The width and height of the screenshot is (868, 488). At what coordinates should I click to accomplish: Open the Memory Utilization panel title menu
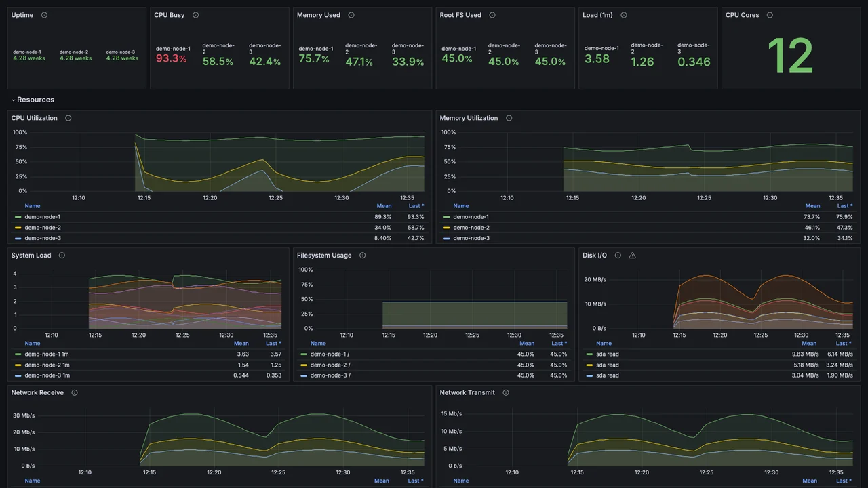(x=469, y=118)
